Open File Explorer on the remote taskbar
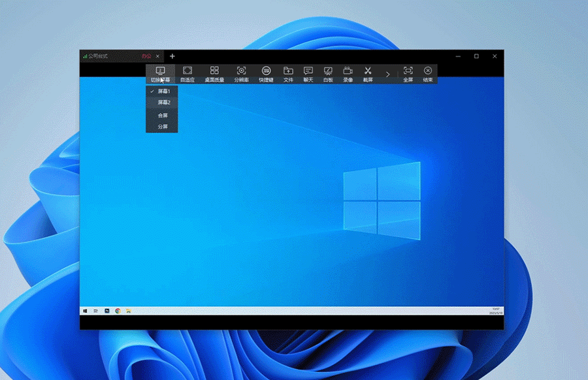The width and height of the screenshot is (588, 380). (129, 311)
